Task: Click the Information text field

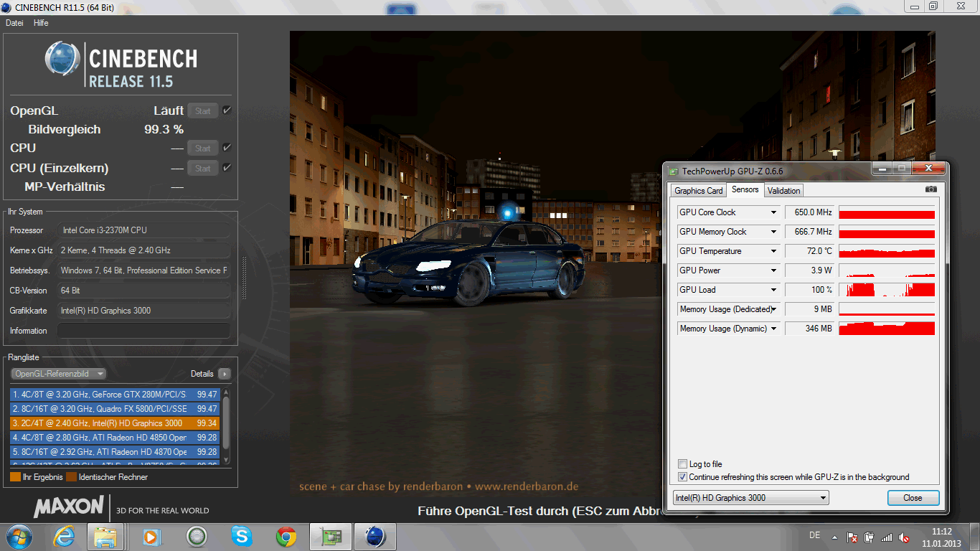Action: [x=143, y=331]
